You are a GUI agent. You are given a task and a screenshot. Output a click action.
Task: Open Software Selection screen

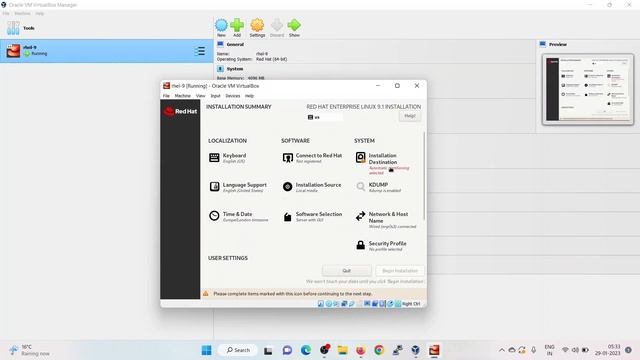pyautogui.click(x=312, y=216)
